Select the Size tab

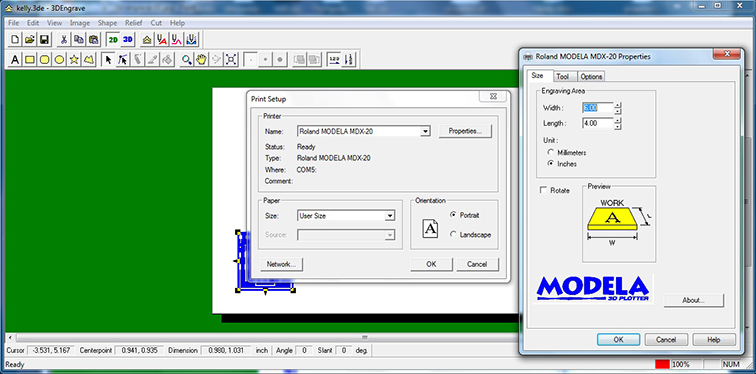(538, 76)
